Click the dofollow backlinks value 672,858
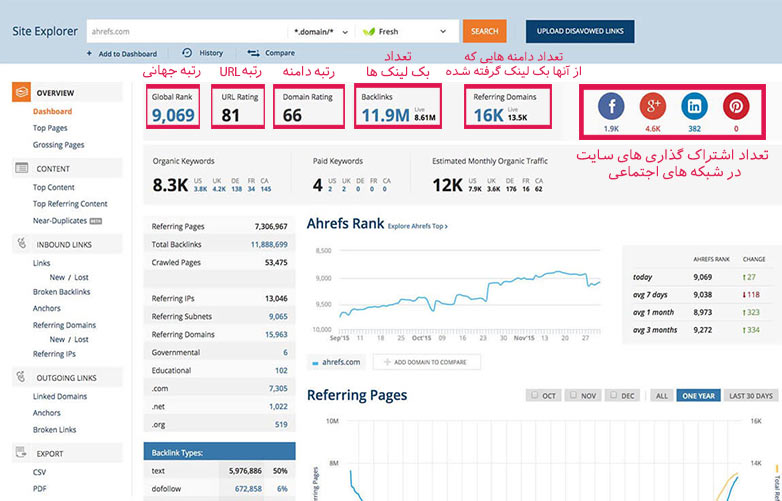 coord(248,489)
